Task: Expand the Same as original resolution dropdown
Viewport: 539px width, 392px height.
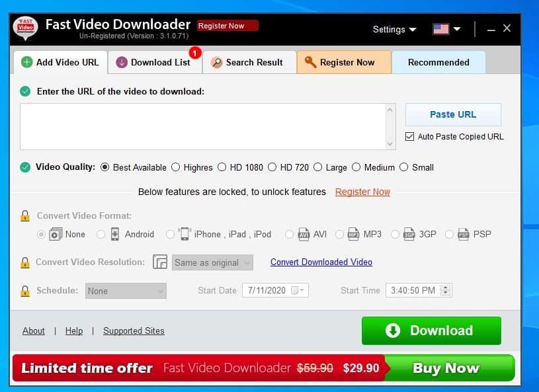Action: [x=212, y=262]
